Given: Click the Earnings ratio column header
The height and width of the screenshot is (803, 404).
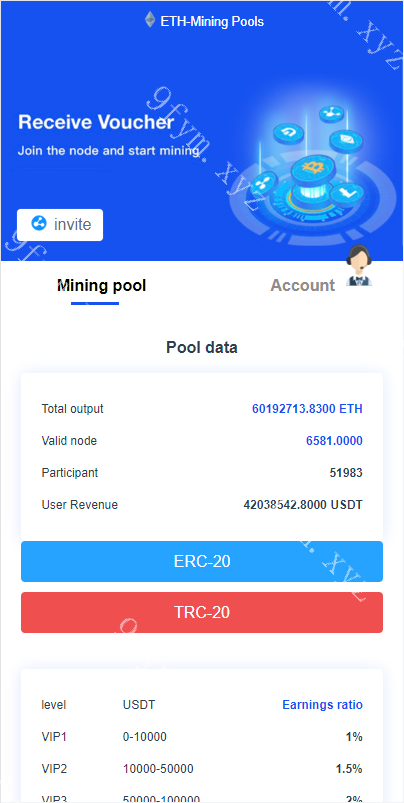Looking at the screenshot, I should (x=323, y=705).
